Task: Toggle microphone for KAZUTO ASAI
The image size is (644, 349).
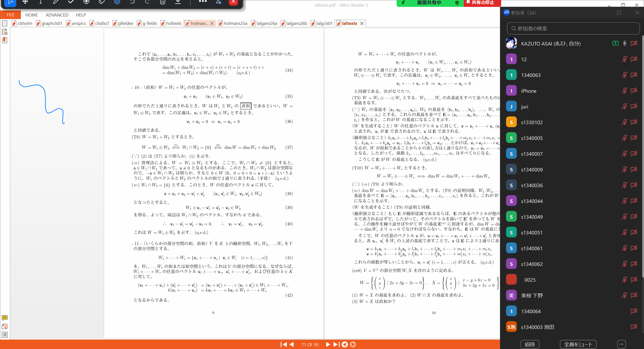Action: tap(625, 43)
